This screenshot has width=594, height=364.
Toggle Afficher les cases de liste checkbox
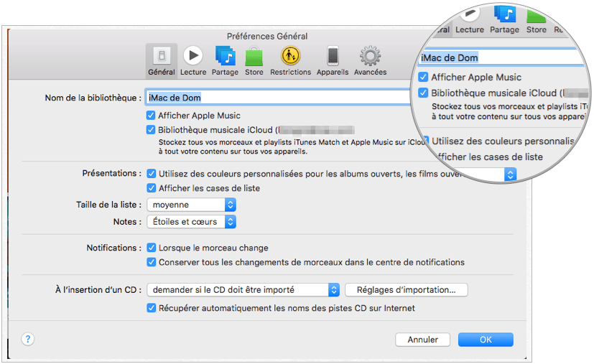coord(151,188)
